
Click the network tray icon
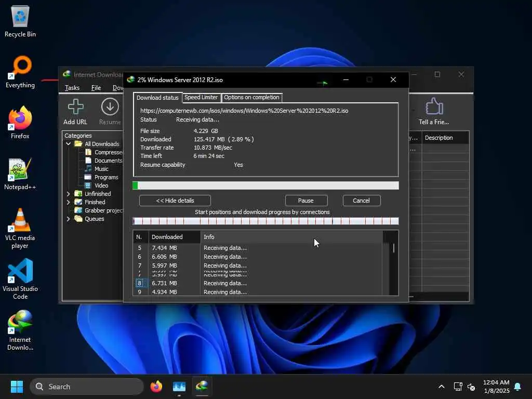click(x=458, y=387)
